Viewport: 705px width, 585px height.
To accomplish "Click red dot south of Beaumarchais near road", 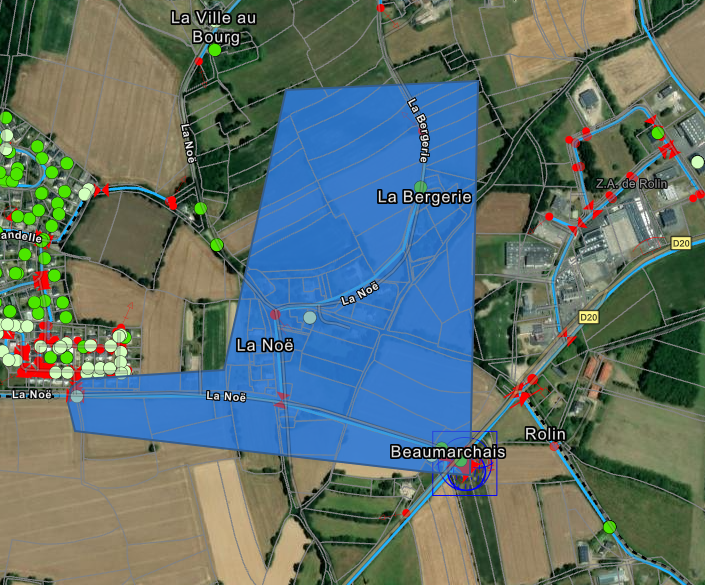I will tap(406, 513).
